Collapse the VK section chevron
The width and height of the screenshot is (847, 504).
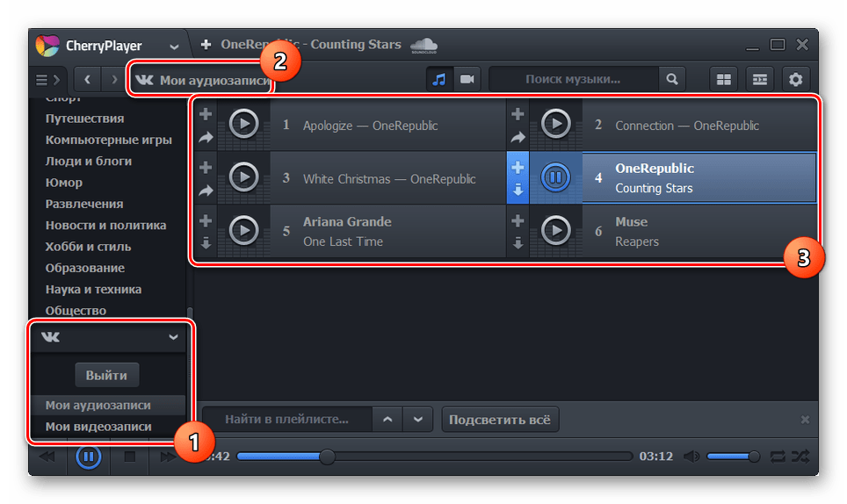coord(173,337)
